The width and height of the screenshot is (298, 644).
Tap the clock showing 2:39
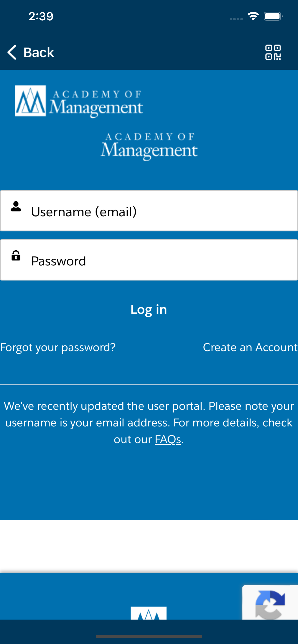pyautogui.click(x=41, y=17)
